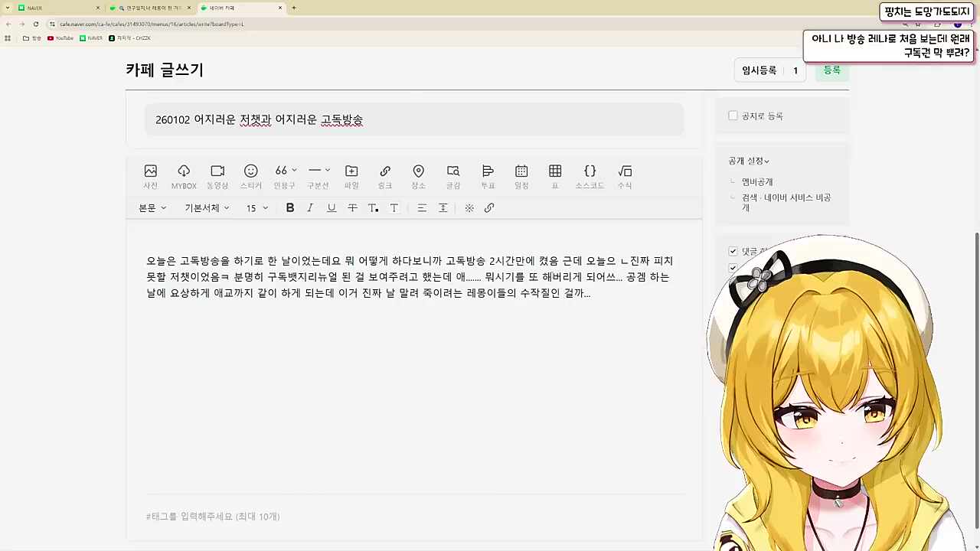Image resolution: width=980 pixels, height=551 pixels.
Task: Open the browser tab search dropdown
Action: [x=7, y=8]
